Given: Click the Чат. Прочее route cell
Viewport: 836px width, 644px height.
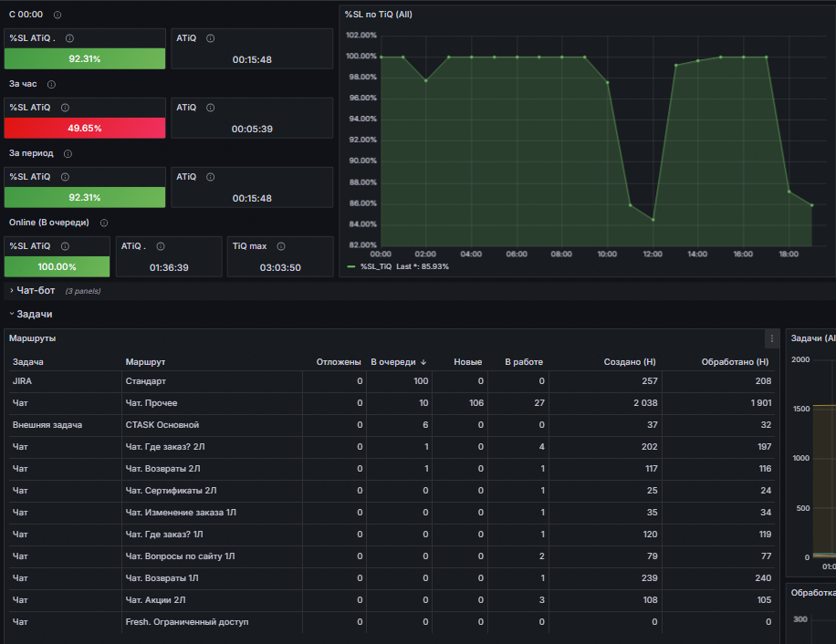Looking at the screenshot, I should (152, 403).
